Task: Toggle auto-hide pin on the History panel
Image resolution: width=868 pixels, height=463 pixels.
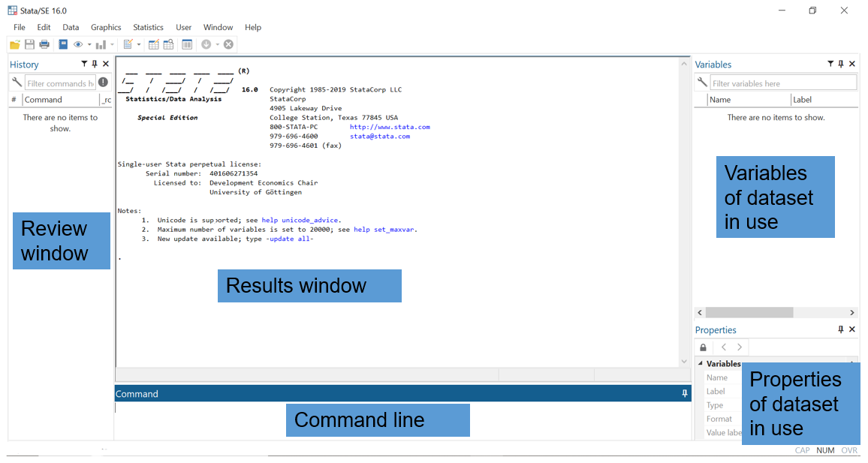Action: 94,64
